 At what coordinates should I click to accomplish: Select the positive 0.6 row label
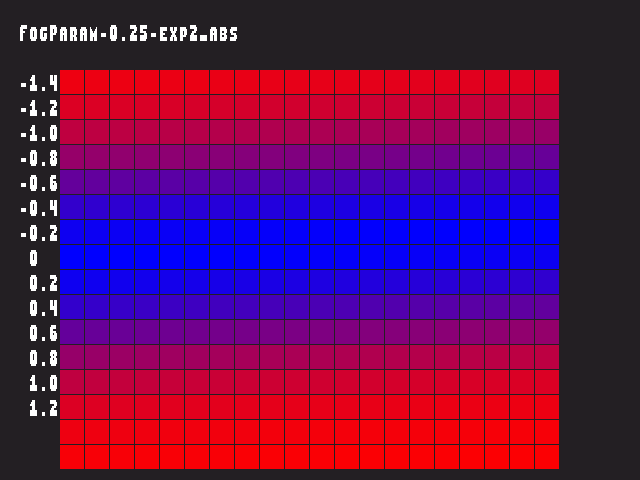click(x=44, y=333)
